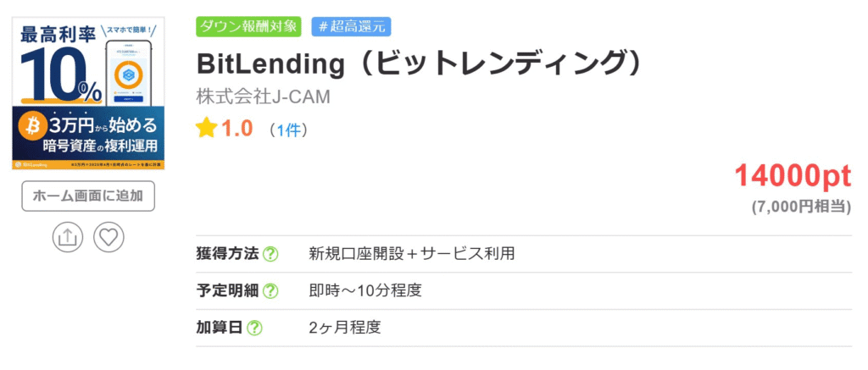The height and width of the screenshot is (370, 868).
Task: Open help icon beside 獲得方法
Action: pos(270,253)
